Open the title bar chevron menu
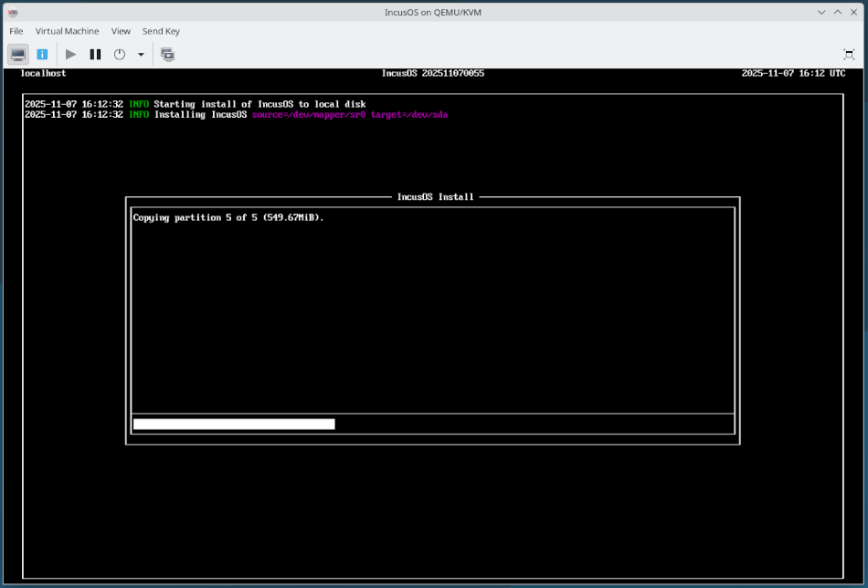The image size is (868, 588). click(x=820, y=12)
